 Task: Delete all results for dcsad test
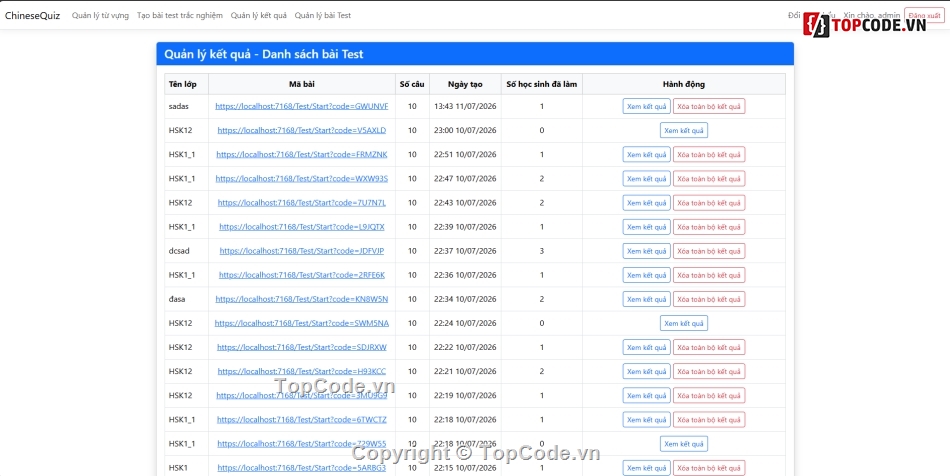(x=709, y=251)
